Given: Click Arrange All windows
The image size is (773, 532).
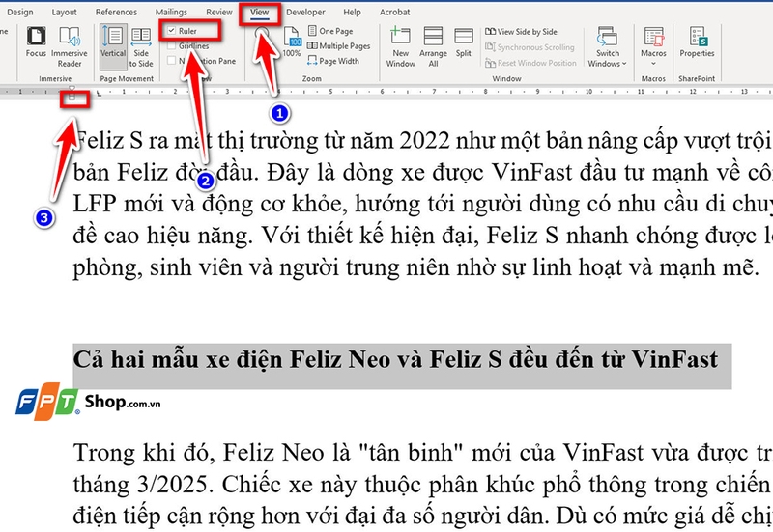Looking at the screenshot, I should (433, 47).
